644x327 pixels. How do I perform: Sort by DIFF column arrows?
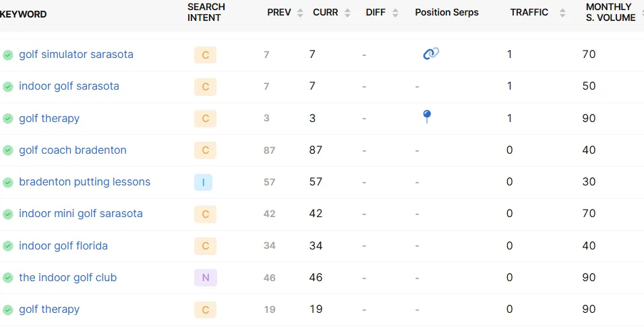395,13
